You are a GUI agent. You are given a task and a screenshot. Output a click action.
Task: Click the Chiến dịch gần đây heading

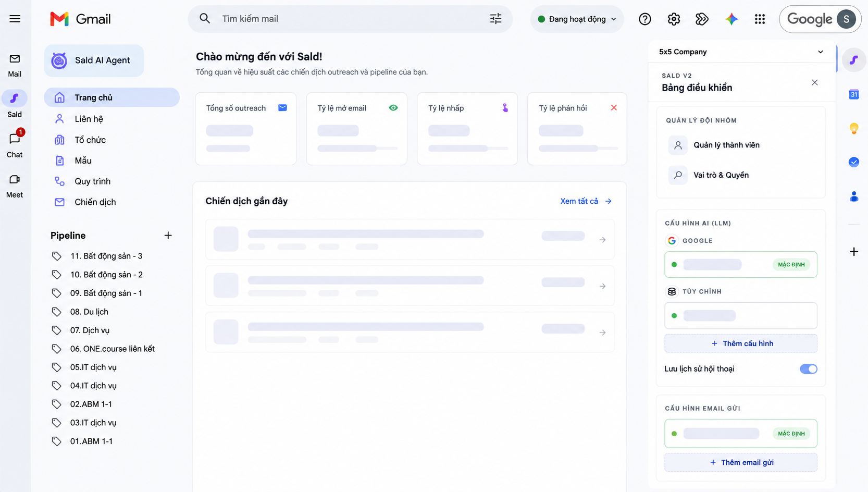point(246,201)
